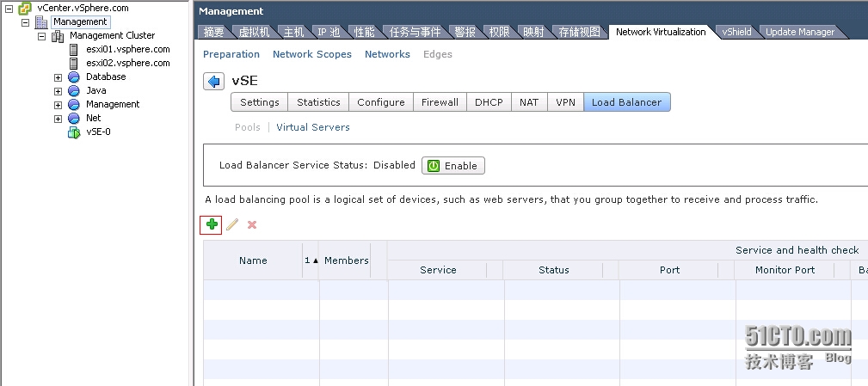Screen dimensions: 868x386
Task: Select Management Cluster label in tree
Action: point(113,35)
